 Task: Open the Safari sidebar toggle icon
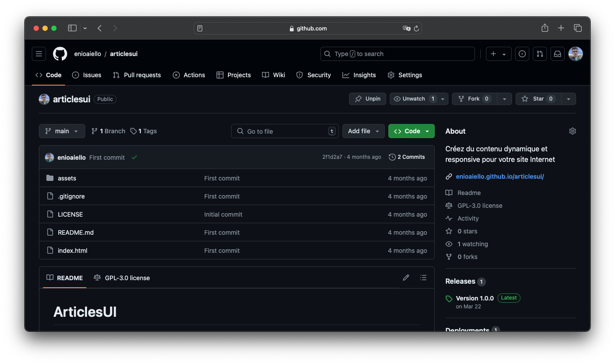click(72, 28)
